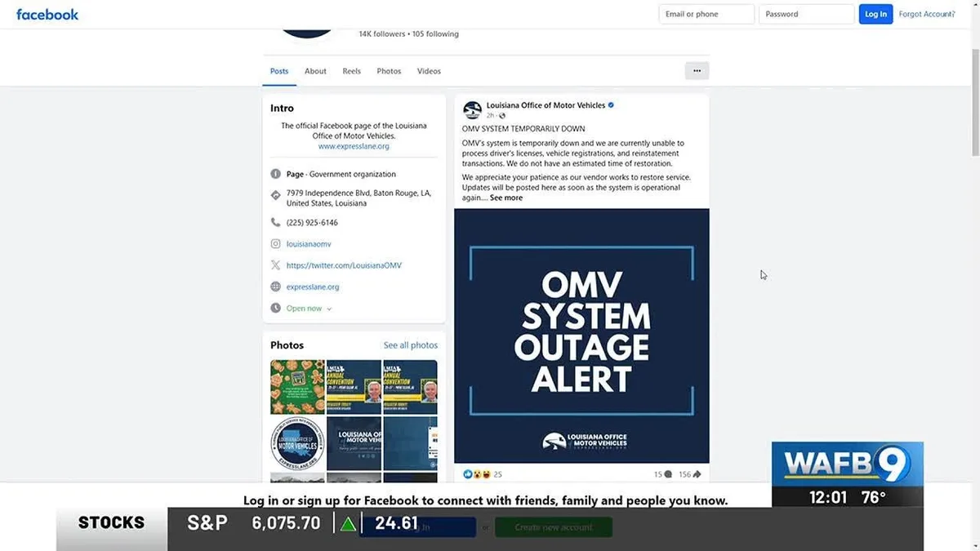Expand the Open now hours chevron

tap(329, 309)
